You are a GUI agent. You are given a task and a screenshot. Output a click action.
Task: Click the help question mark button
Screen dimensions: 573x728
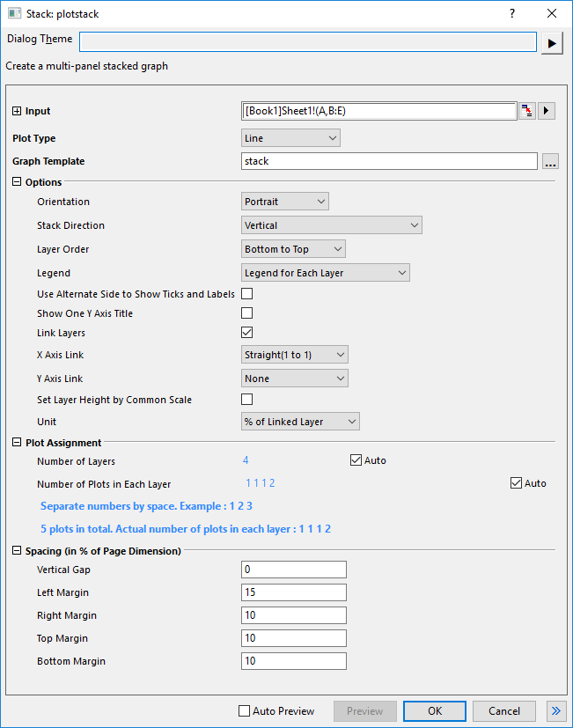pyautogui.click(x=512, y=13)
